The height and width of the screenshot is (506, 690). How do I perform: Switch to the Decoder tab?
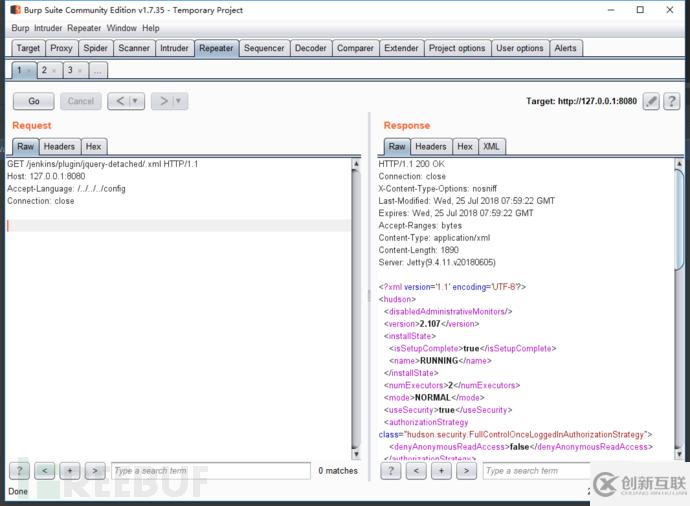point(311,48)
